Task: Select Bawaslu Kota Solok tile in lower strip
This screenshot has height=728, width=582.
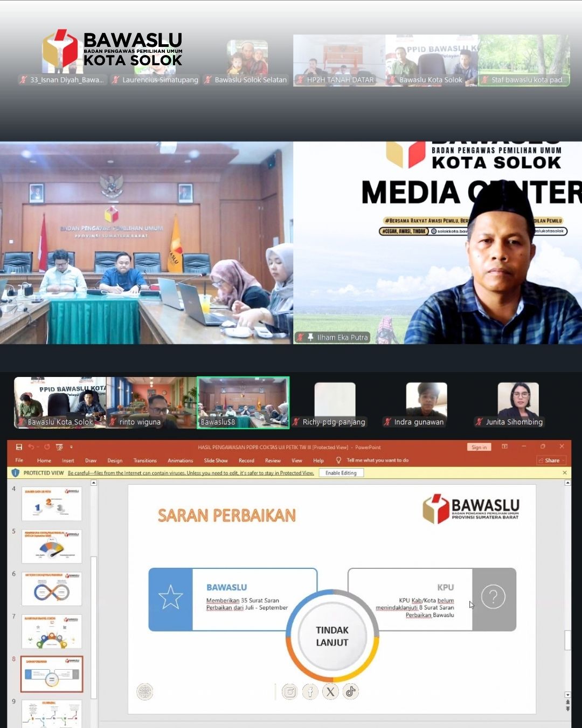Action: coord(60,402)
